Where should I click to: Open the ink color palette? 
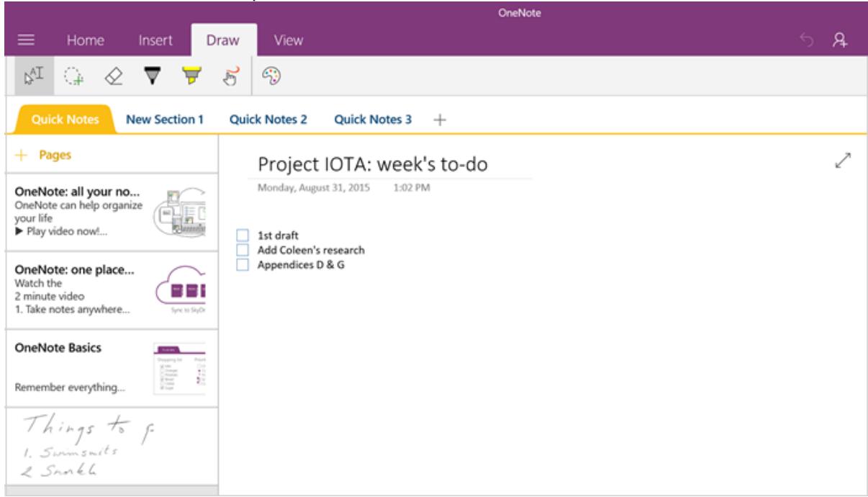271,76
